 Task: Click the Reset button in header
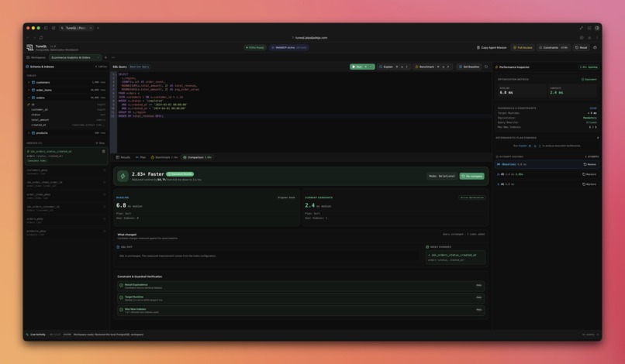[x=581, y=47]
